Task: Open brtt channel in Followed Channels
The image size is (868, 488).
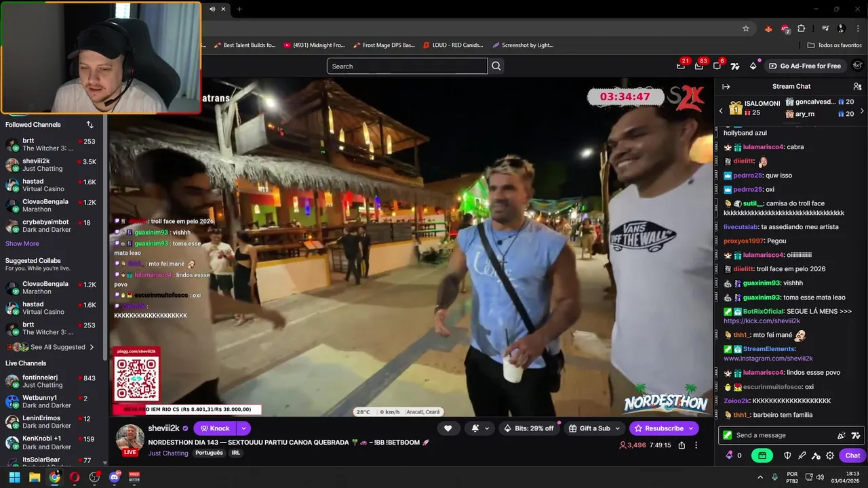Action: click(52, 144)
